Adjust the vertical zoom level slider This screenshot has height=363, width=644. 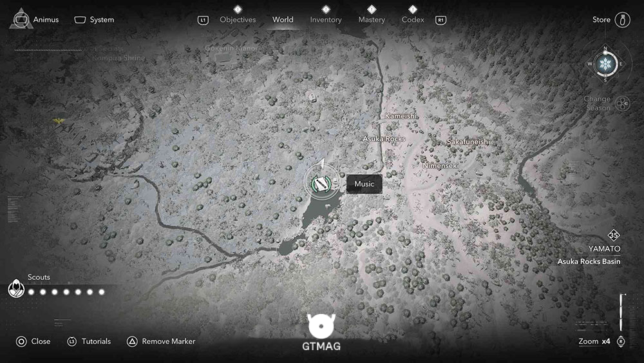point(621,313)
